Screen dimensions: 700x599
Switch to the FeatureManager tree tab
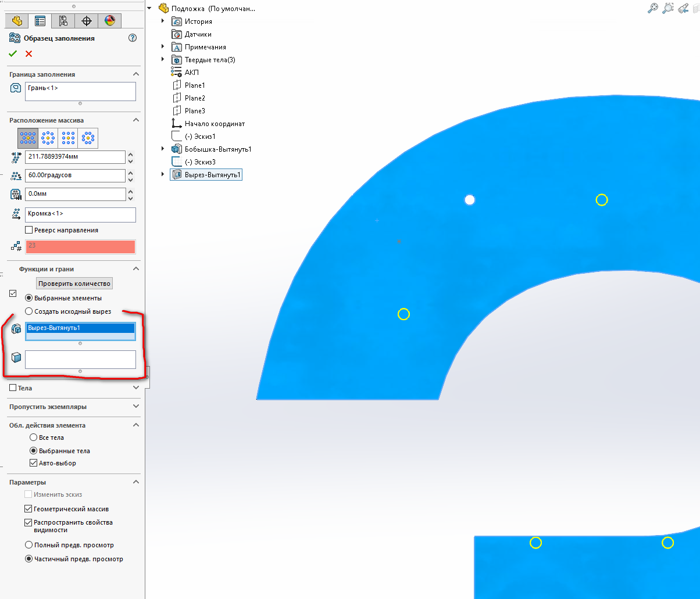point(17,21)
